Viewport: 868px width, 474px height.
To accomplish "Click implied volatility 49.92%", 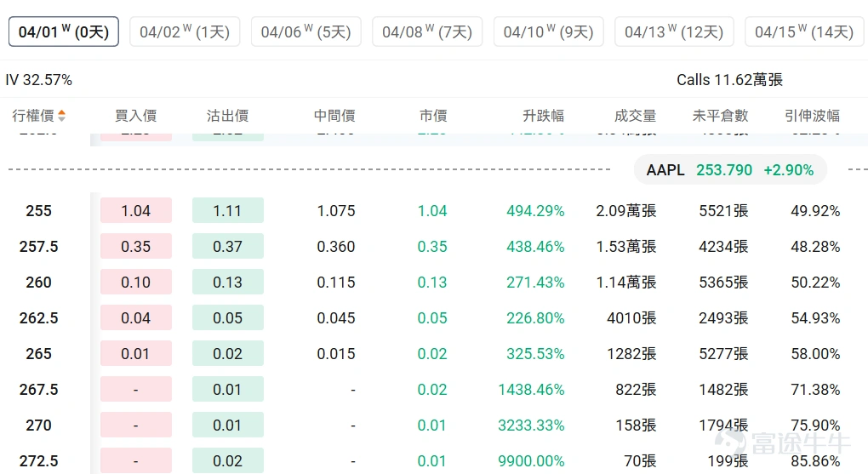I will coord(815,210).
